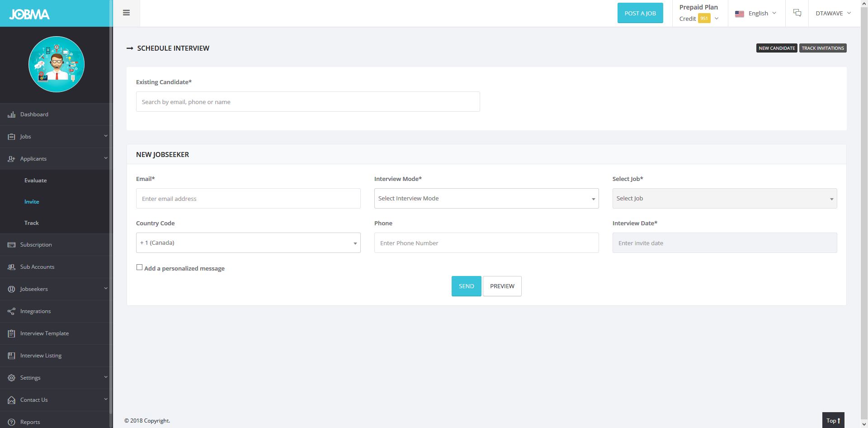Click the SEND button
This screenshot has width=868, height=428.
tap(466, 286)
